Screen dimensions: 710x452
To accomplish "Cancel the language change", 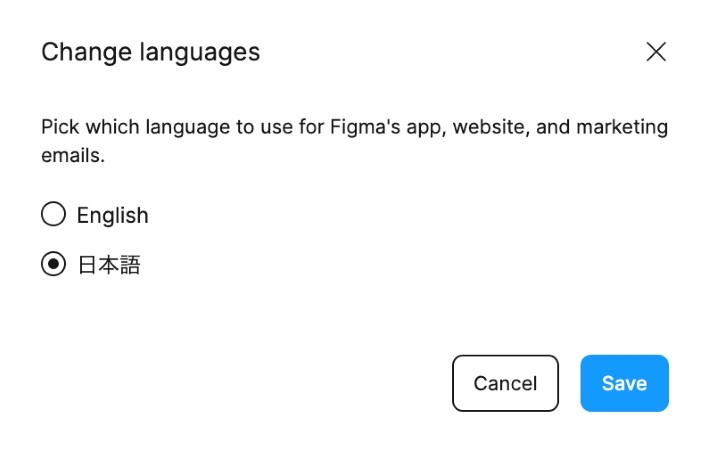I will click(x=505, y=383).
